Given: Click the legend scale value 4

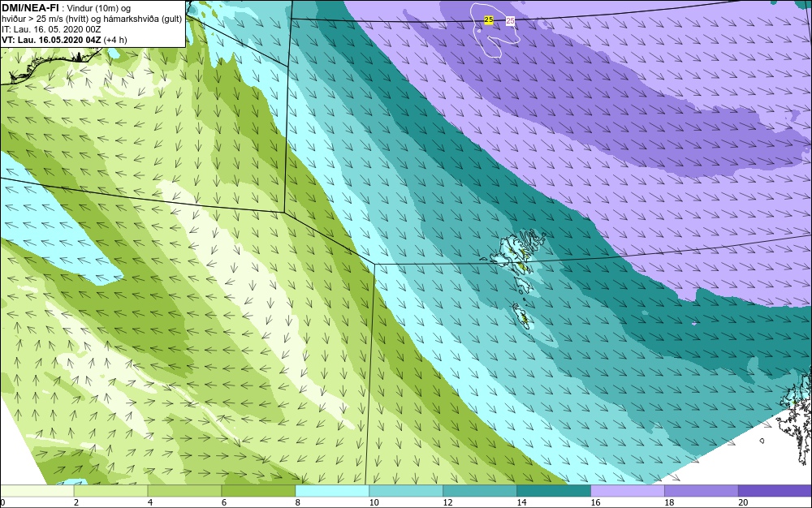Looking at the screenshot, I should tap(150, 502).
